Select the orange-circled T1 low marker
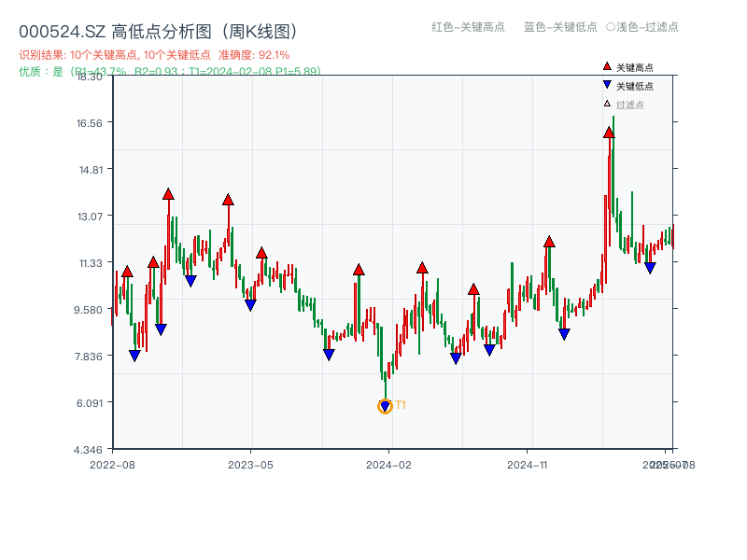Image resolution: width=747 pixels, height=560 pixels. pyautogui.click(x=385, y=406)
